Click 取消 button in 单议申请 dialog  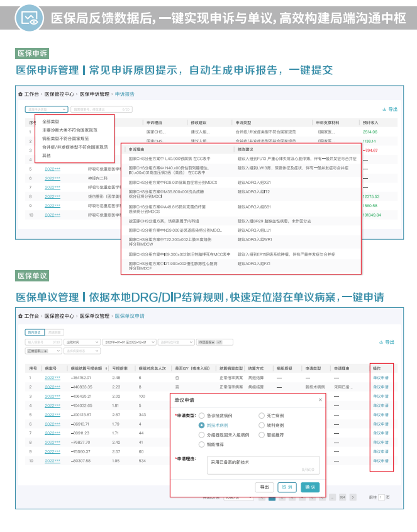pos(286,487)
